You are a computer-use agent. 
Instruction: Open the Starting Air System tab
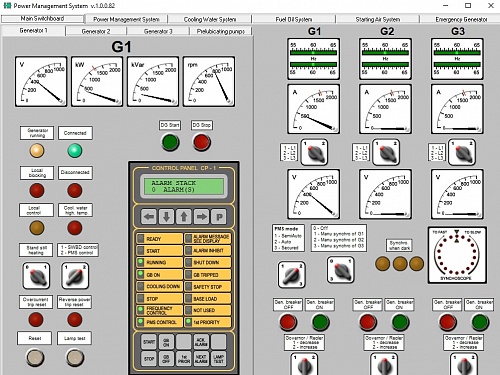[x=377, y=19]
